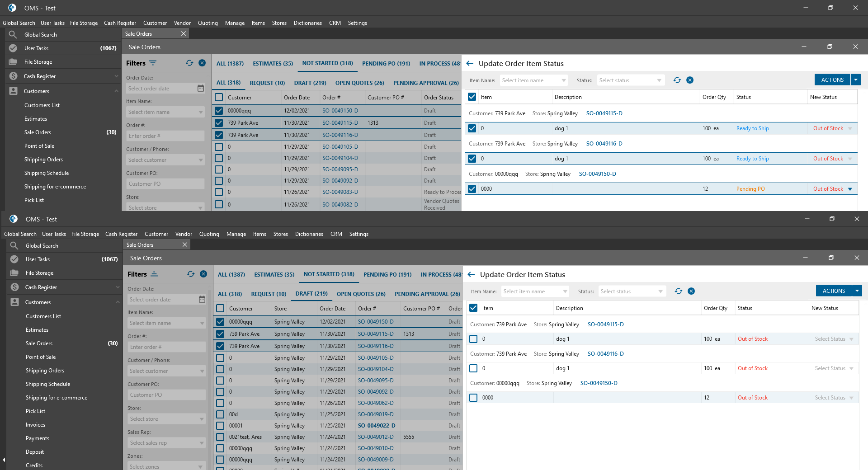Refresh item status list in lower window

click(679, 291)
